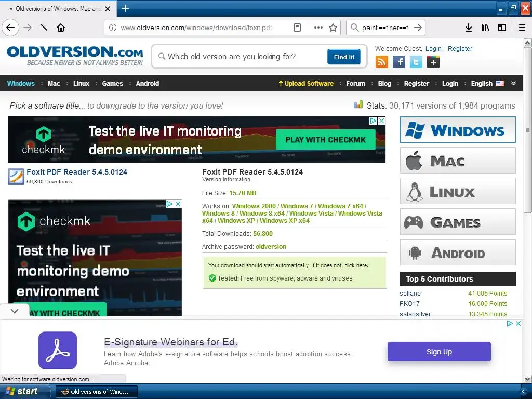532x399 pixels.
Task: Close the Adobe bottom ad
Action: pos(518,323)
